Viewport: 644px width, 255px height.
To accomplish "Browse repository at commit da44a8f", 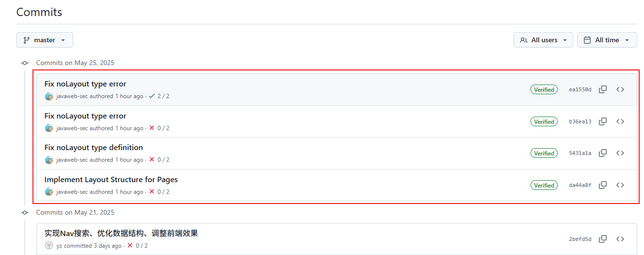I will coord(620,185).
